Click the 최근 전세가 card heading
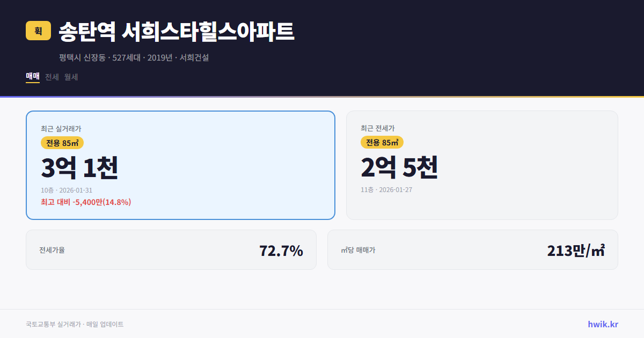The width and height of the screenshot is (644, 338). tap(378, 128)
